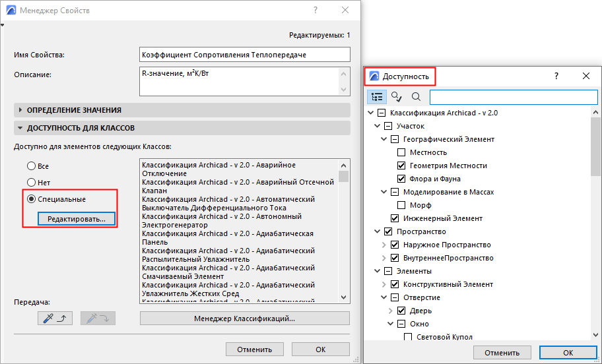Image resolution: width=602 pixels, height=364 pixels.
Task: Toggle the Пространство checkbox
Action: [x=388, y=231]
